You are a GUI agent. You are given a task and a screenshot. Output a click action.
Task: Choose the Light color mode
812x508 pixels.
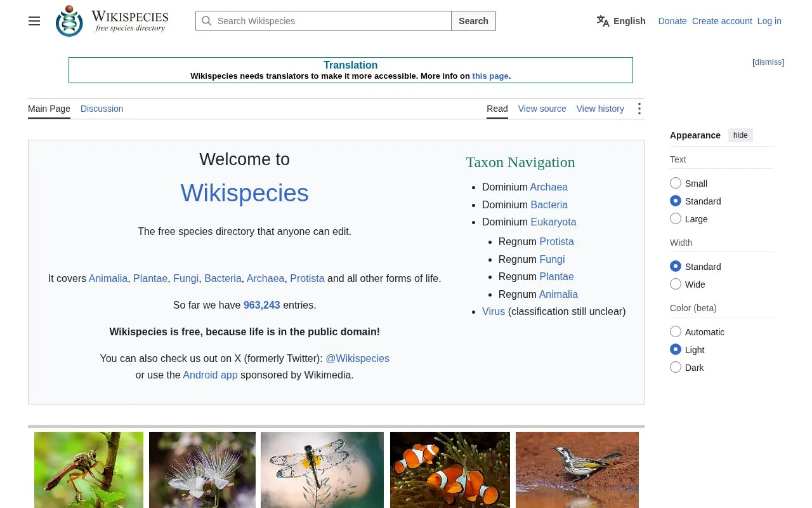(676, 350)
